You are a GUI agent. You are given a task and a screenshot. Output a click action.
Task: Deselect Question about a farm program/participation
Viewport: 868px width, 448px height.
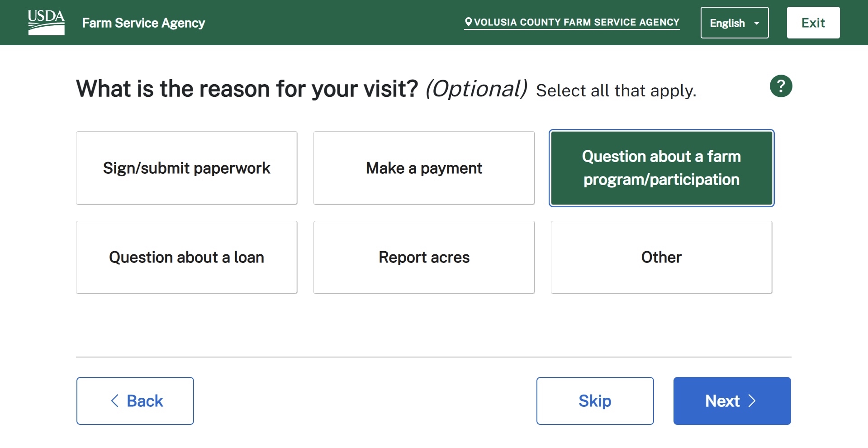tap(661, 167)
